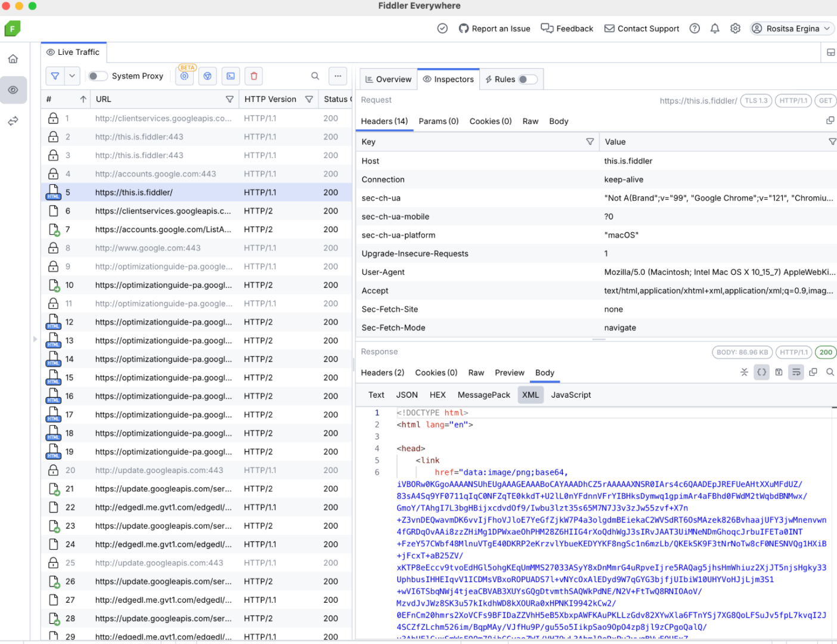
Task: Click the request panel pop-out icon
Action: click(830, 120)
